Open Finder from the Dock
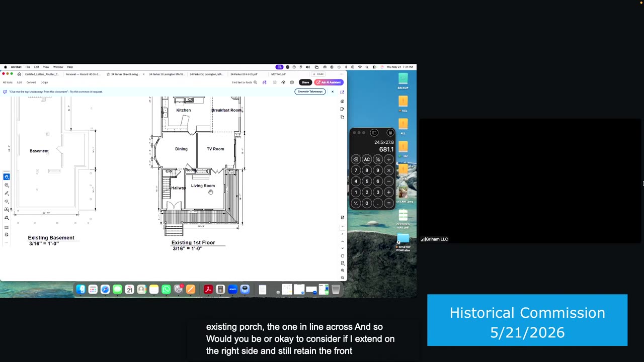 click(x=81, y=289)
